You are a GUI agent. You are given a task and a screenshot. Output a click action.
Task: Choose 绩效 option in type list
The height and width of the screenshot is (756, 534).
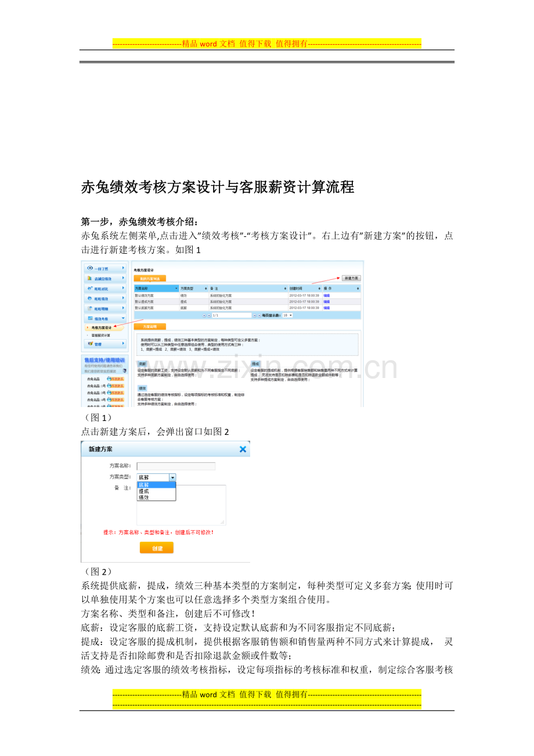156,498
